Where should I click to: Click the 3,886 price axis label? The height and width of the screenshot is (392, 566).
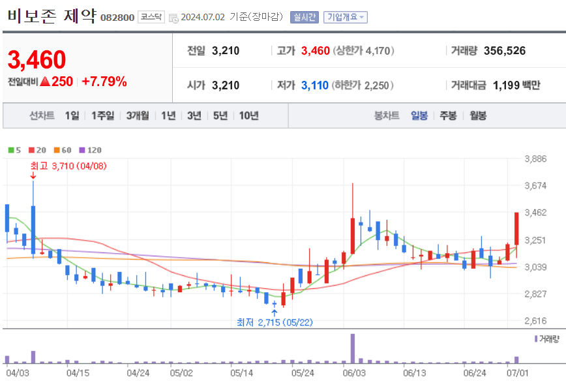pyautogui.click(x=536, y=158)
